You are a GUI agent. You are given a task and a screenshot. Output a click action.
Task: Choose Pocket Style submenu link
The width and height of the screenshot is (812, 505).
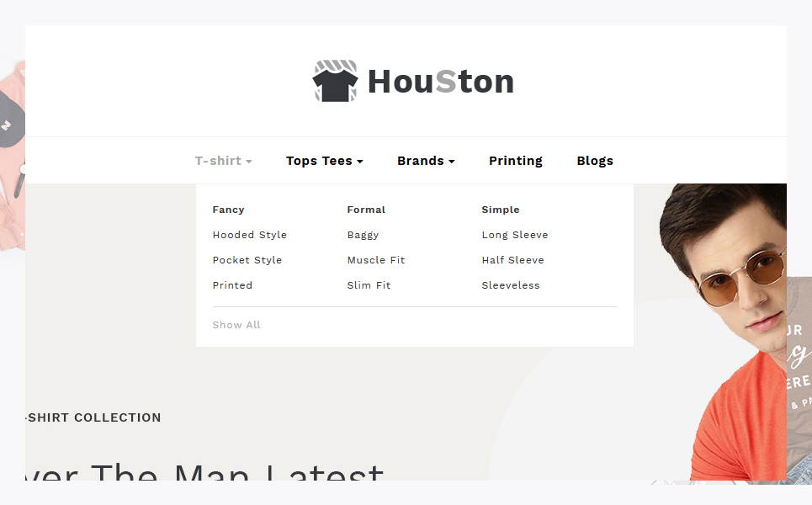(247, 260)
